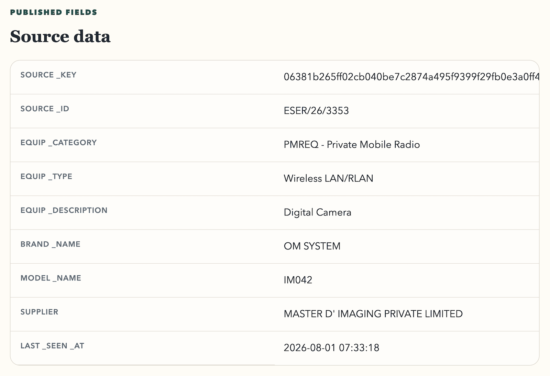Click the LAST_SEEN_AT field label

pyautogui.click(x=52, y=346)
